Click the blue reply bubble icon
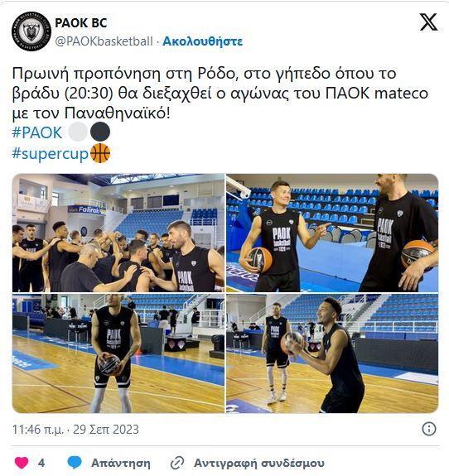 pyautogui.click(x=75, y=463)
